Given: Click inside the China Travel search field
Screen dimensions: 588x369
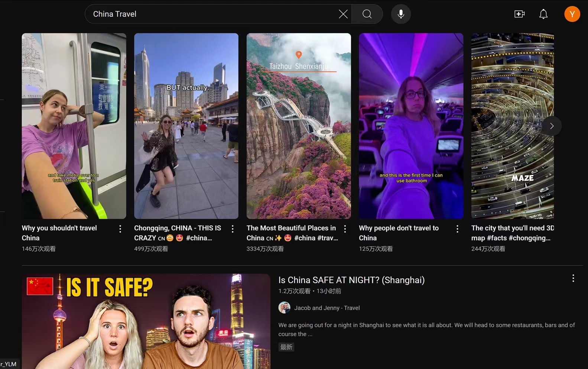Looking at the screenshot, I should (212, 14).
